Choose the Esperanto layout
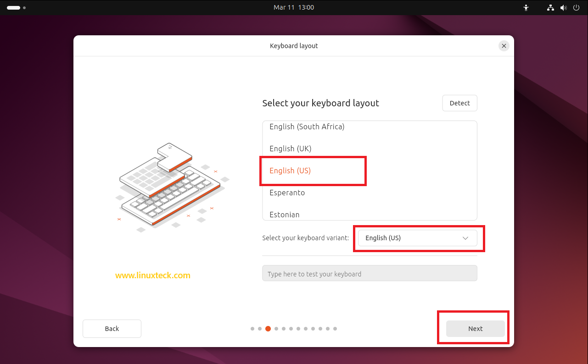The height and width of the screenshot is (364, 588). tap(287, 193)
